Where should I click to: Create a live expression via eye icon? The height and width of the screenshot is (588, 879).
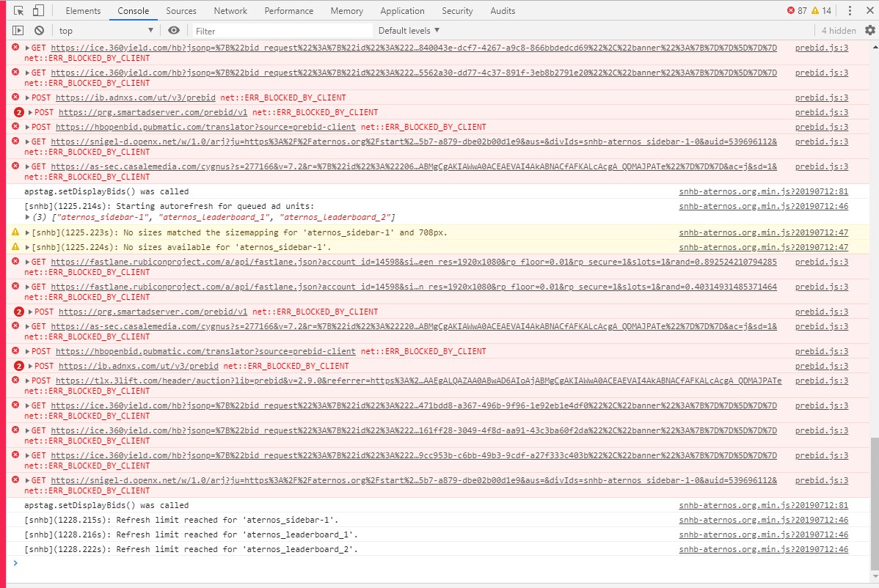174,30
